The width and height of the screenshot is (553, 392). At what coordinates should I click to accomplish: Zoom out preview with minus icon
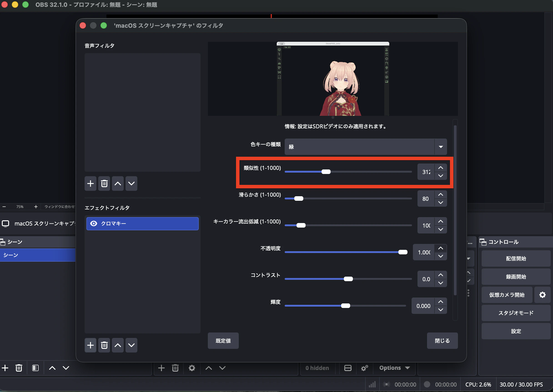point(4,207)
